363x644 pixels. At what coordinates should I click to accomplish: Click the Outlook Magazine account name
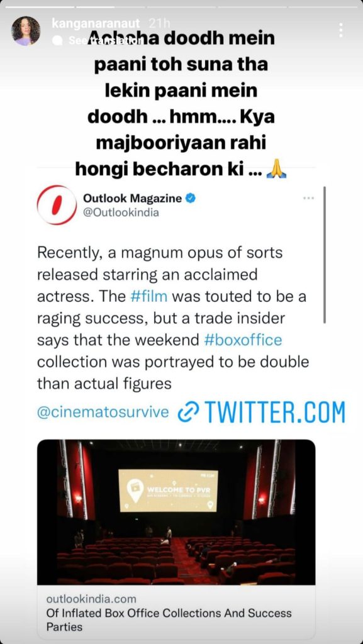point(132,198)
